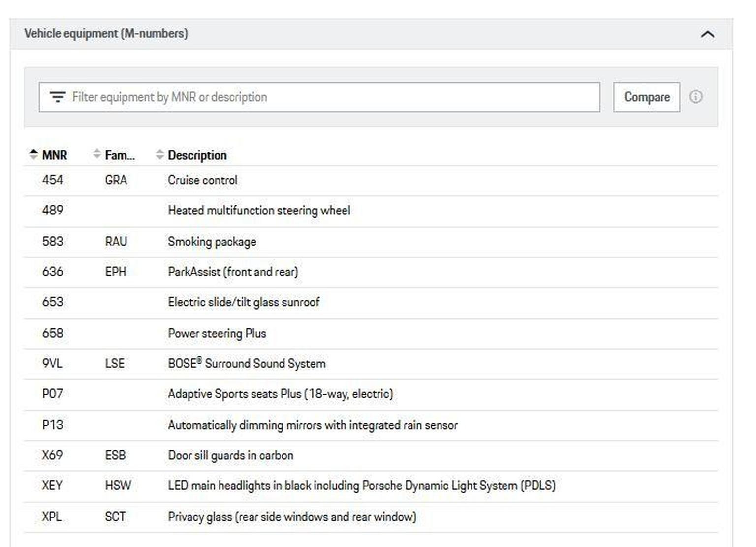Select the Adaptive Sports seats Plus row
Image resolution: width=756 pixels, height=547 pixels.
(x=371, y=395)
